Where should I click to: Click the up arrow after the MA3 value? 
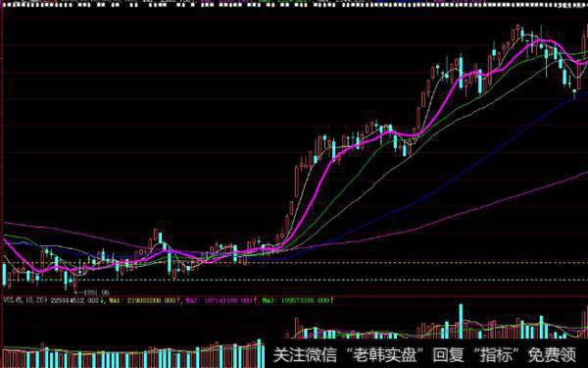click(x=331, y=300)
